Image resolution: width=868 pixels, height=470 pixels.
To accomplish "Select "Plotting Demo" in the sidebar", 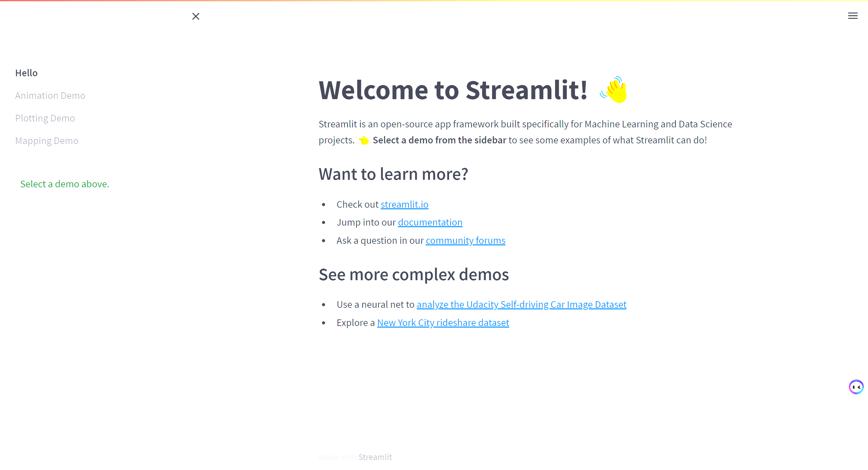I will point(45,118).
